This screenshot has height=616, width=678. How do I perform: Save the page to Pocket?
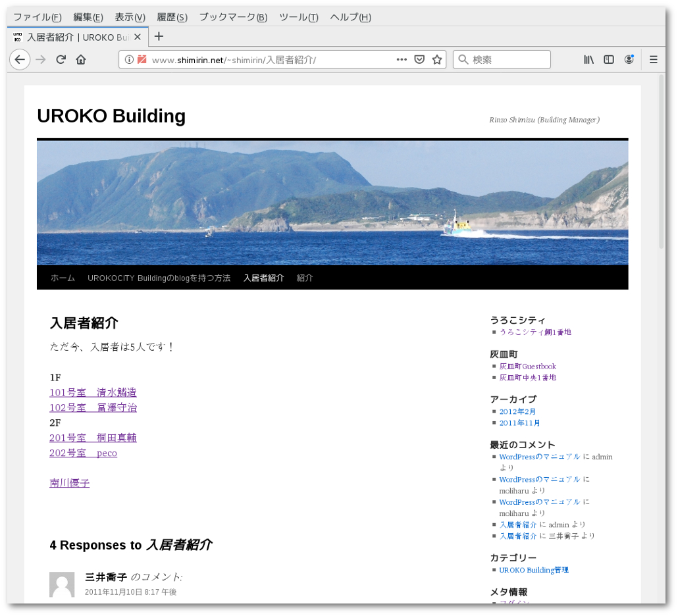point(419,59)
